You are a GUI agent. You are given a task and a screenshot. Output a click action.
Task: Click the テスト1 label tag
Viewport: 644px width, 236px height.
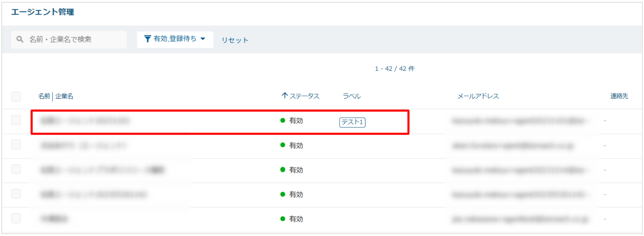click(352, 122)
